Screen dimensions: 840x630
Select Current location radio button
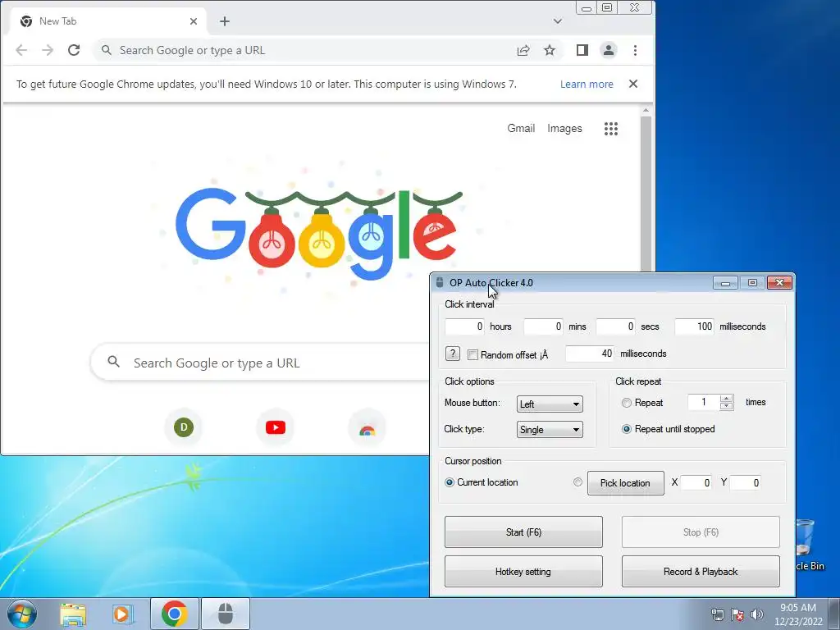450,482
